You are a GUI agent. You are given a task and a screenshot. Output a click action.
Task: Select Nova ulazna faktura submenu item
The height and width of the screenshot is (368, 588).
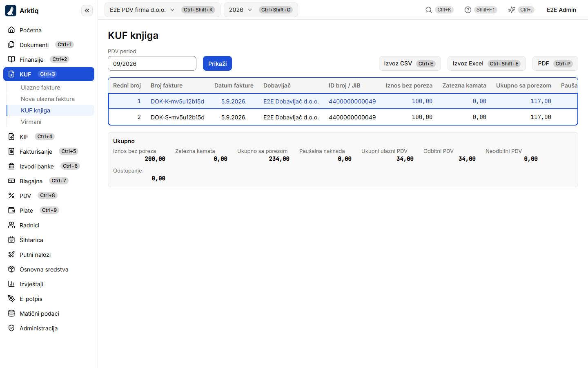click(x=48, y=99)
